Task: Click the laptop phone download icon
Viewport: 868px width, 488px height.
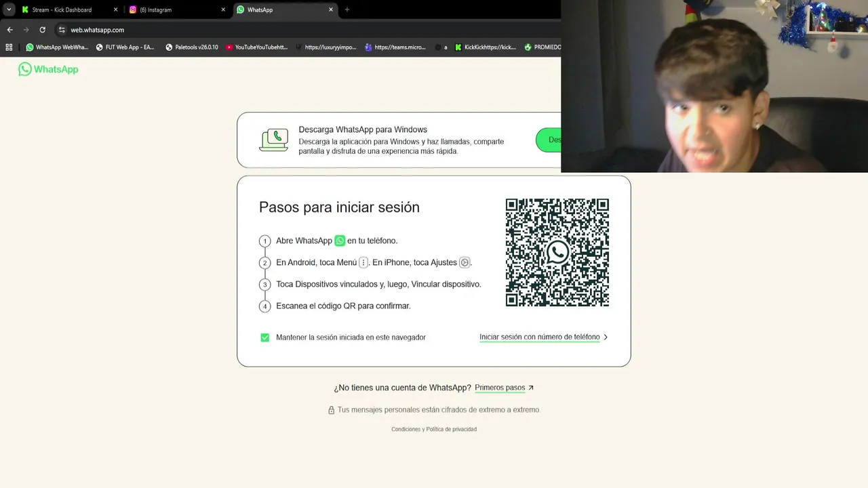Action: (274, 140)
